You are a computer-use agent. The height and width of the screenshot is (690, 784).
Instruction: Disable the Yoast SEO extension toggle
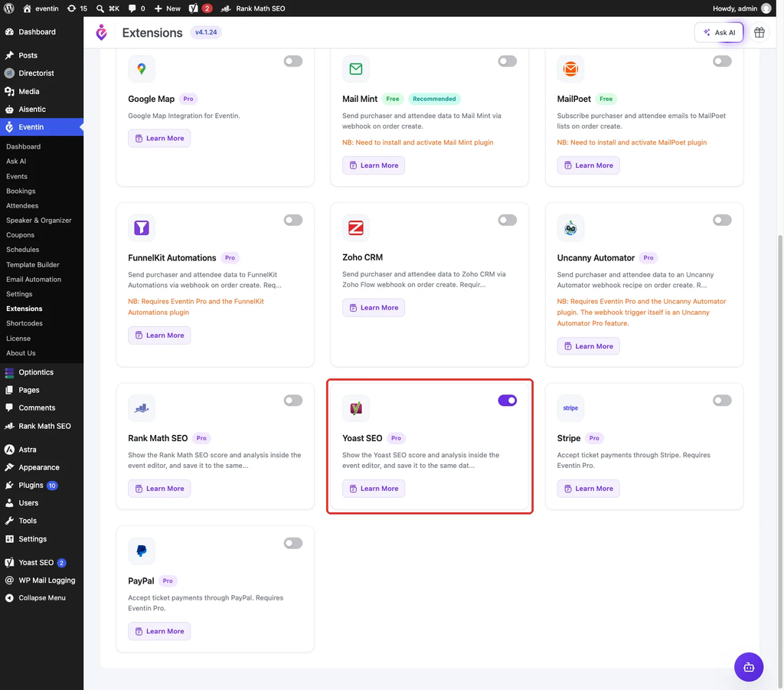pyautogui.click(x=507, y=401)
